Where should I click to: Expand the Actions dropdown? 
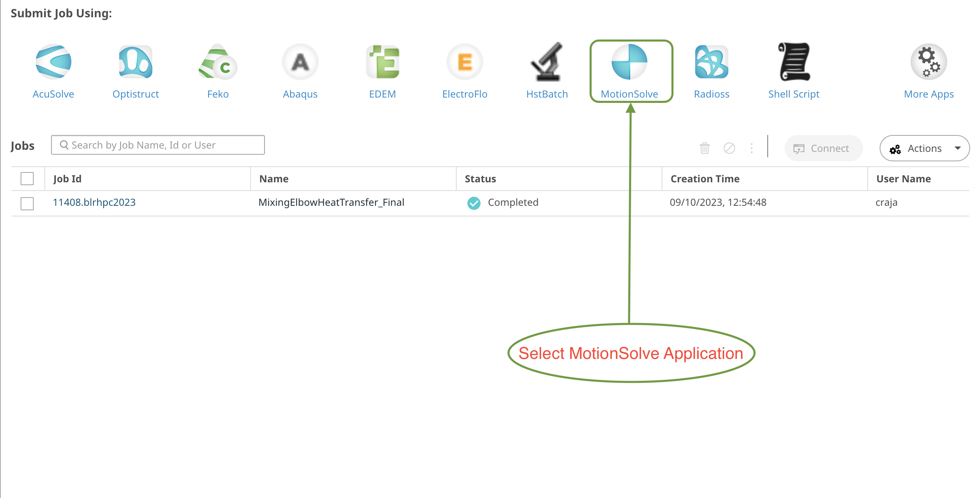coord(924,148)
